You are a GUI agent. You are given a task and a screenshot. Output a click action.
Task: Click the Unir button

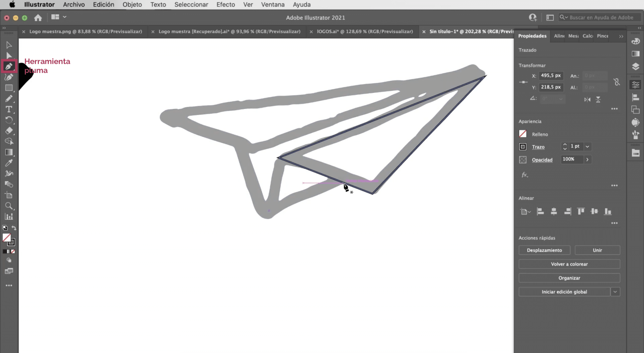[597, 250]
